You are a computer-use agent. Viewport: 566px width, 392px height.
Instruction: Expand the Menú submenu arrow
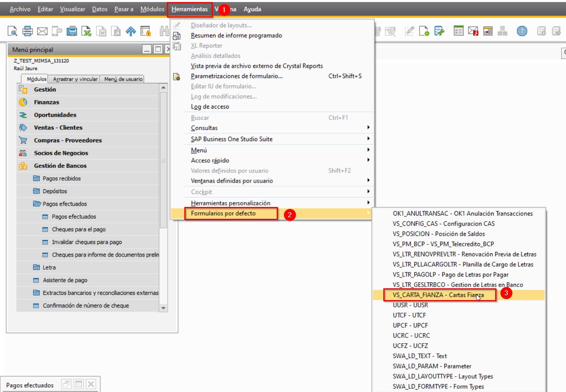(368, 150)
